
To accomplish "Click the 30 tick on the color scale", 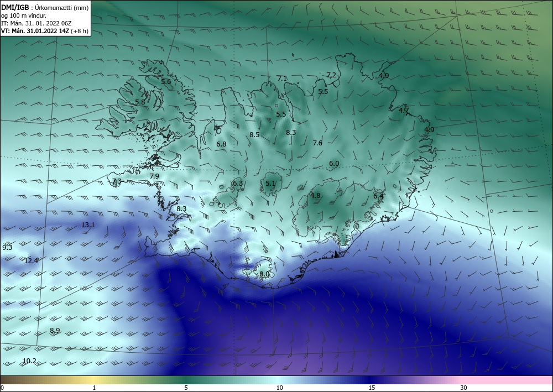I will (464, 388).
